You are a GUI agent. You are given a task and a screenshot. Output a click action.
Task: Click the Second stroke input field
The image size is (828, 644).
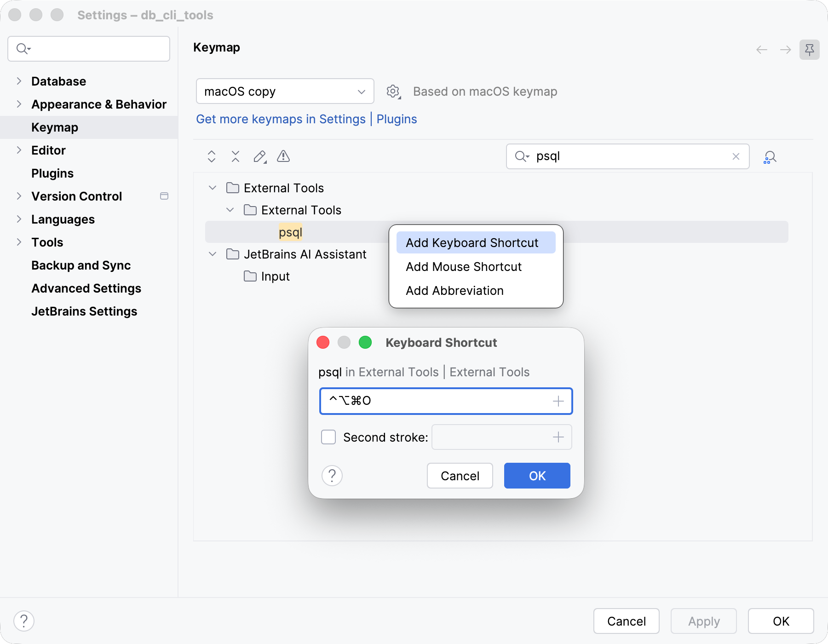[x=502, y=437]
